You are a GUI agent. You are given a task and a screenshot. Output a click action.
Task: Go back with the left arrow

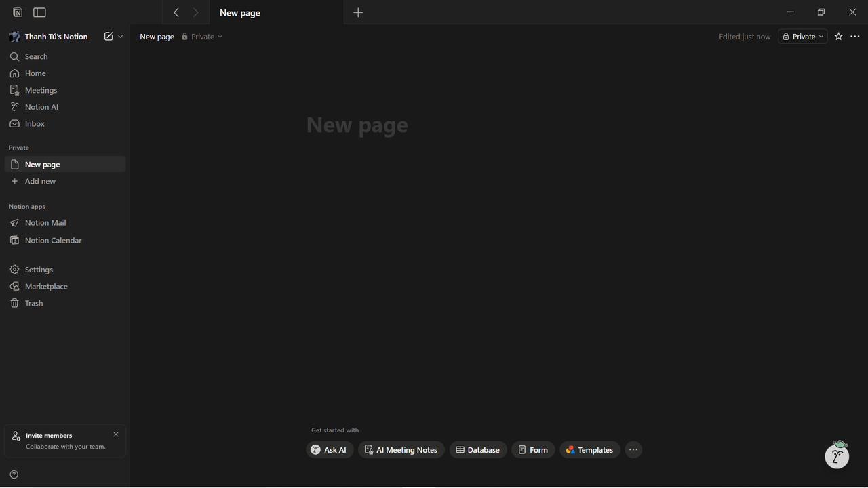click(176, 12)
